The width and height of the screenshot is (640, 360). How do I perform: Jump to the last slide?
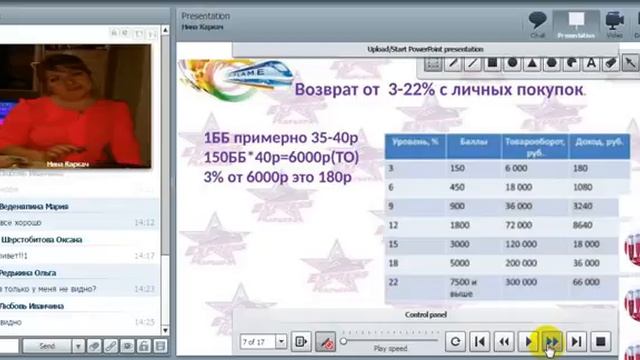click(x=576, y=341)
